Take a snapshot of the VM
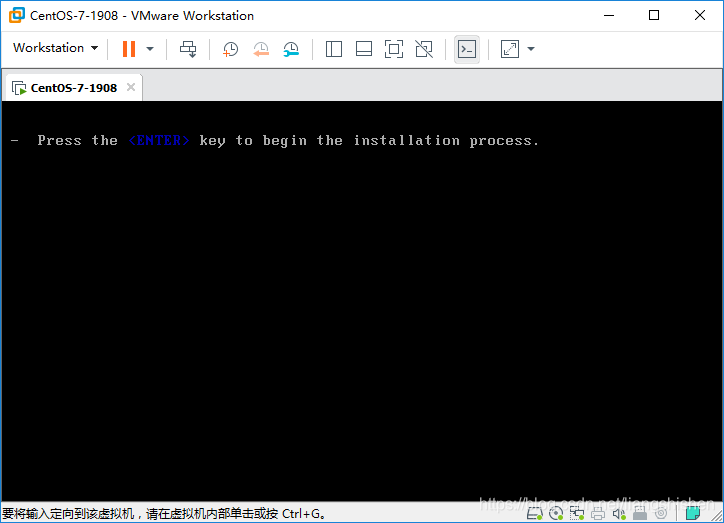The image size is (724, 523). pos(230,48)
